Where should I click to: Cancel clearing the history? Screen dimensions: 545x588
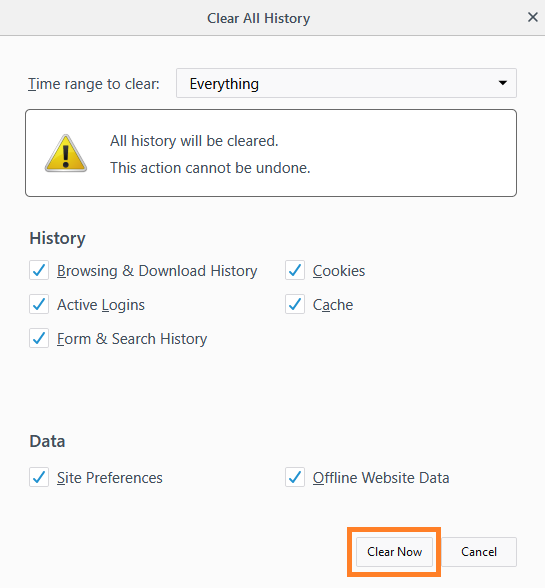(479, 552)
